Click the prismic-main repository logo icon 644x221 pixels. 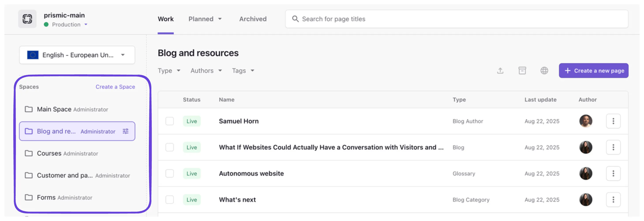(x=27, y=19)
